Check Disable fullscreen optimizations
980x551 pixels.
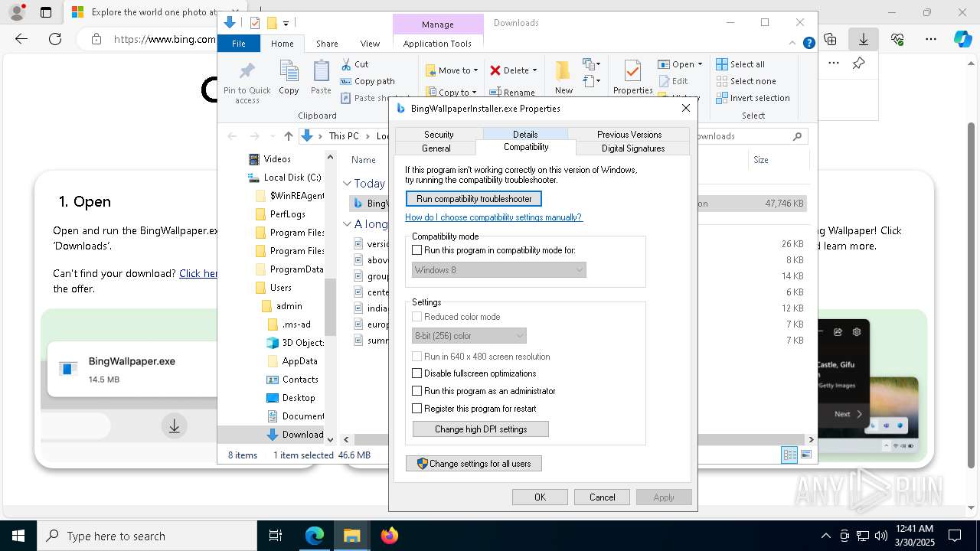click(x=417, y=373)
